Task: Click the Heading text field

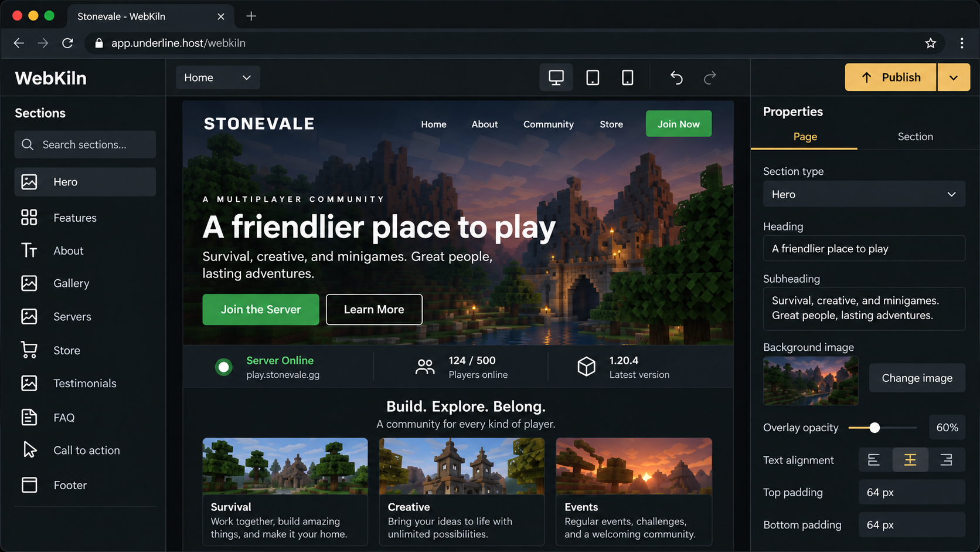Action: point(864,248)
